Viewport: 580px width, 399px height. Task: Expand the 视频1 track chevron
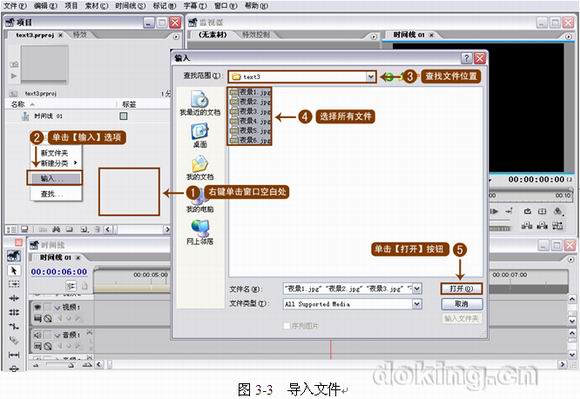click(57, 307)
